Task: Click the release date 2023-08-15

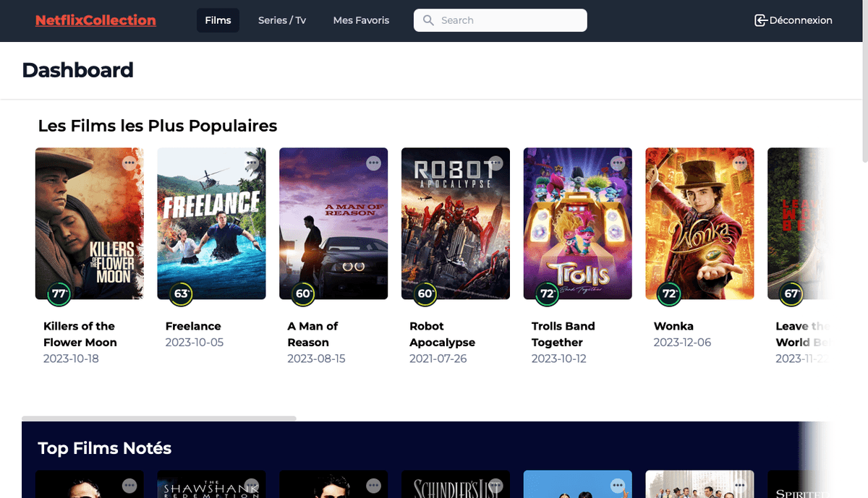Action: pyautogui.click(x=316, y=359)
